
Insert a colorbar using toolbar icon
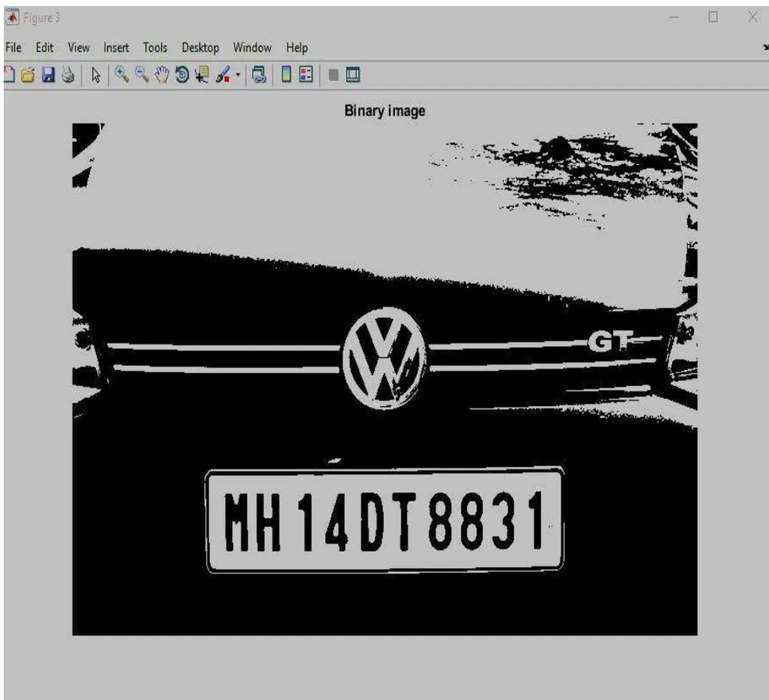[287, 74]
